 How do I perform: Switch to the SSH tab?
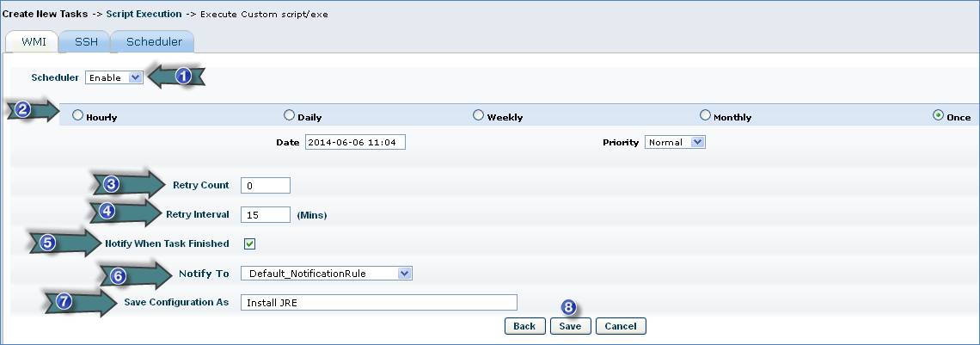[x=86, y=41]
